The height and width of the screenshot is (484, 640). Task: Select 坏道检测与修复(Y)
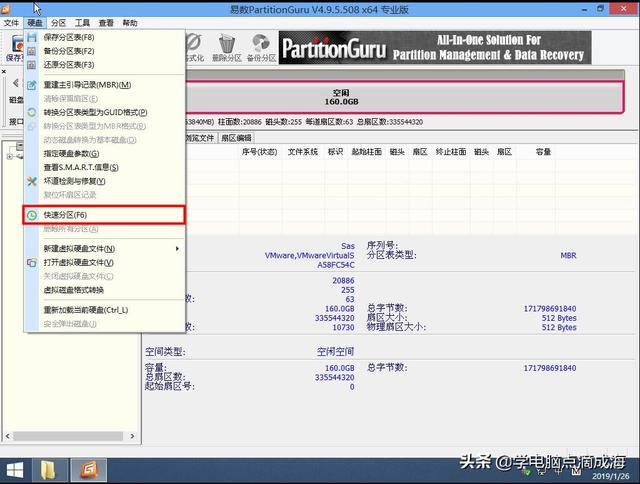[105, 181]
